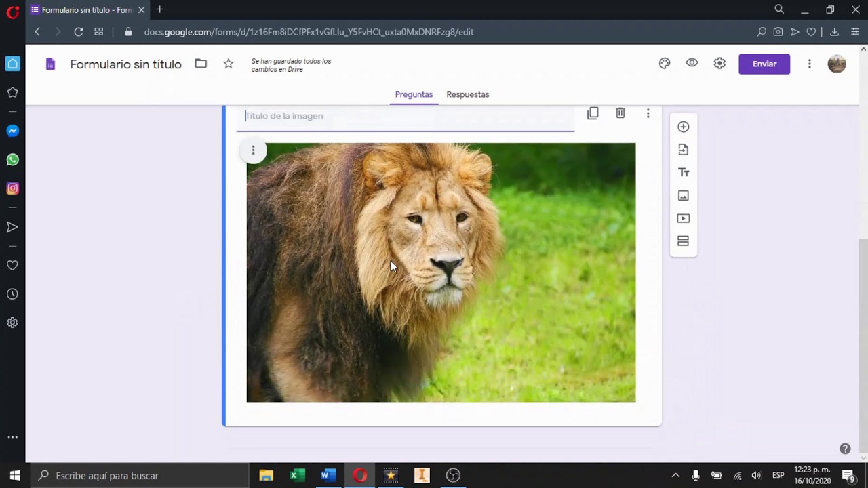Insert an image into the form

click(683, 196)
